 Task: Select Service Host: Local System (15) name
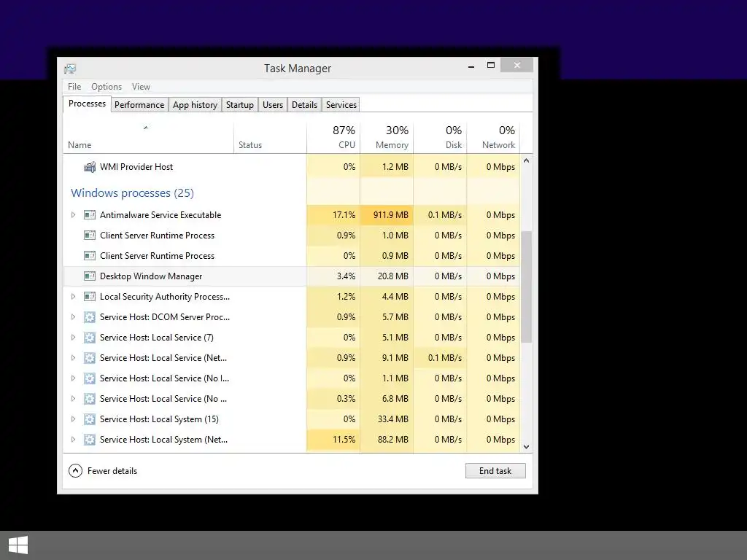[159, 419]
